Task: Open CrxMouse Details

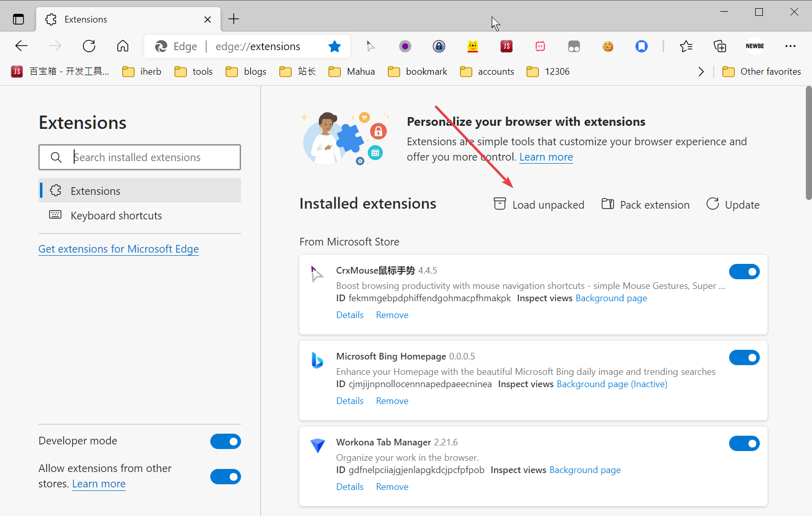Action: pyautogui.click(x=350, y=315)
